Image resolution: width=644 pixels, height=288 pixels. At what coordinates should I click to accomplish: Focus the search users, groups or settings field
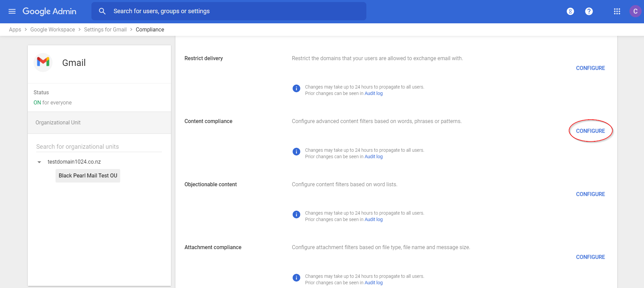229,11
